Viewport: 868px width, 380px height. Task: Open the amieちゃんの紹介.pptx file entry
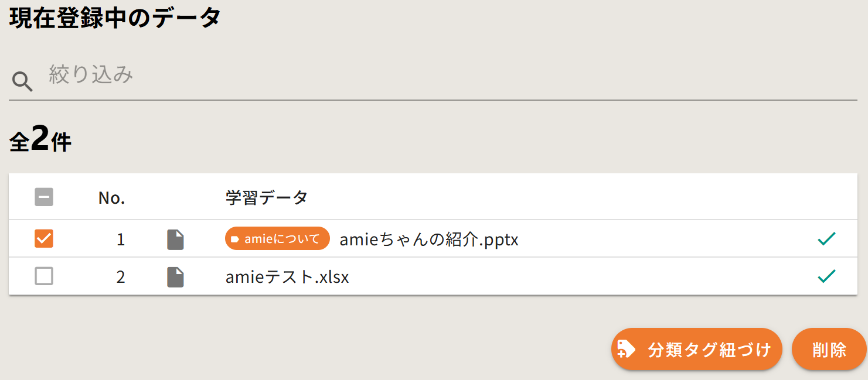tap(429, 239)
